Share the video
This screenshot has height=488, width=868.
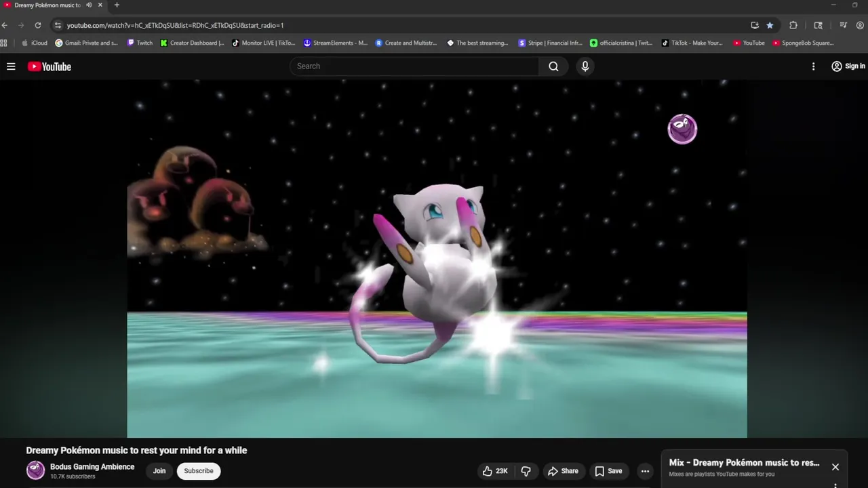(x=563, y=471)
